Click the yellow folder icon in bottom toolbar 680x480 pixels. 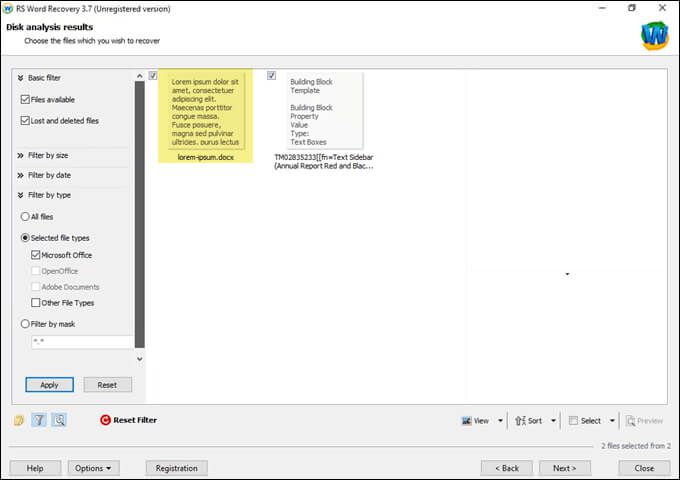pos(19,420)
